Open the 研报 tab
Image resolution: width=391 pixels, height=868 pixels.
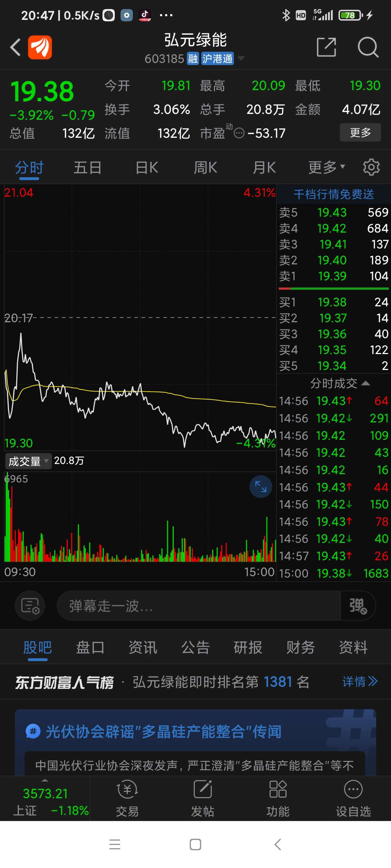point(248,647)
